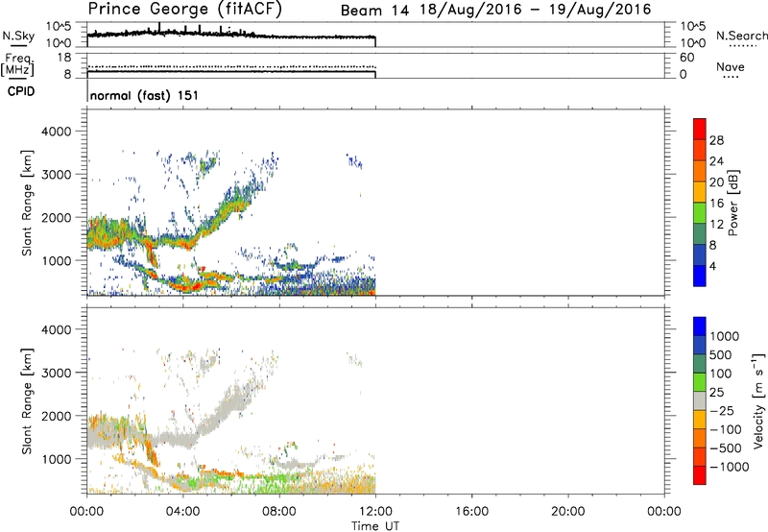Screen dimensions: 768x532
Task: Select the yellow 16–20 dB Power colorbar segment
Action: (700, 192)
